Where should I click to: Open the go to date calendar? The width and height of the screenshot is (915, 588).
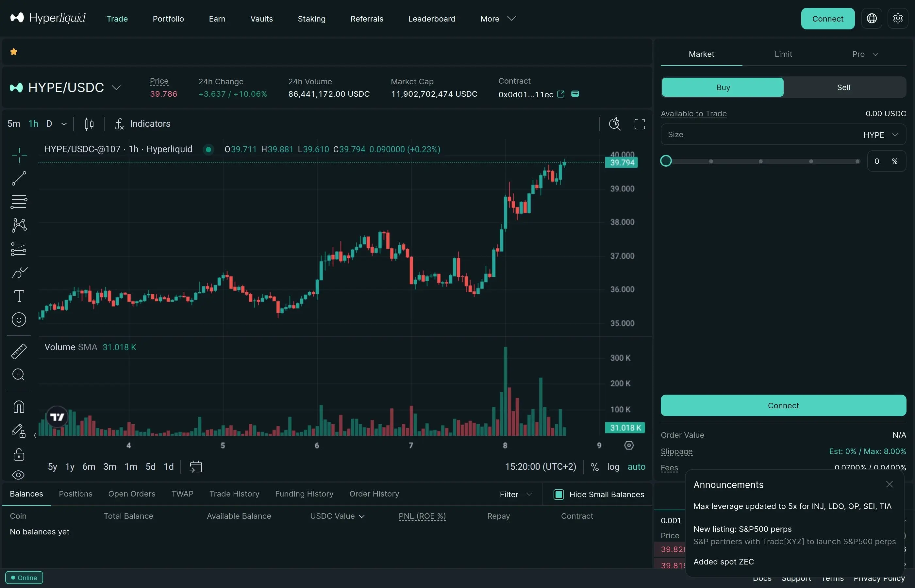(196, 466)
